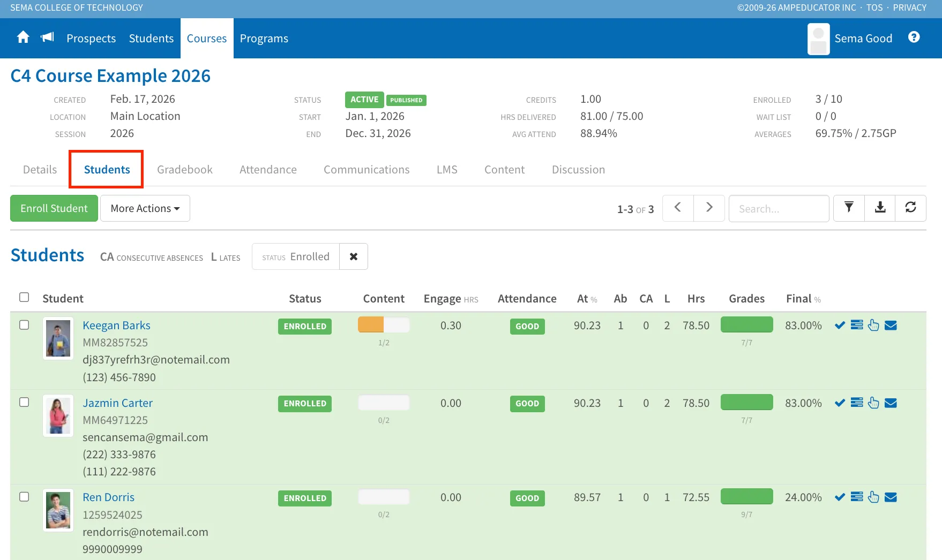Select all students header checkbox
Image resolution: width=942 pixels, height=560 pixels.
pos(24,297)
